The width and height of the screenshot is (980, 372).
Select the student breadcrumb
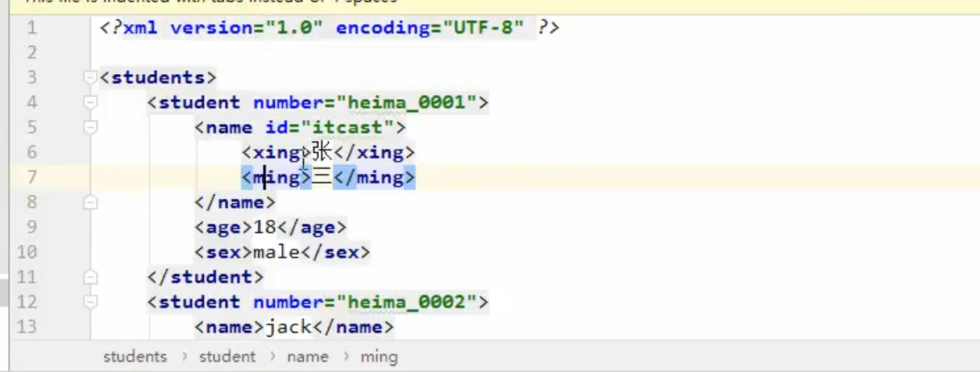227,357
